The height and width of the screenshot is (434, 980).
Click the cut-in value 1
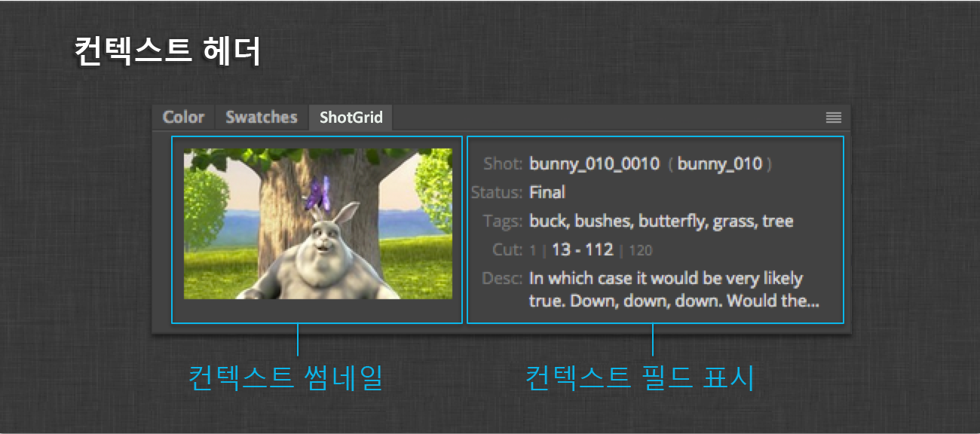pos(533,249)
